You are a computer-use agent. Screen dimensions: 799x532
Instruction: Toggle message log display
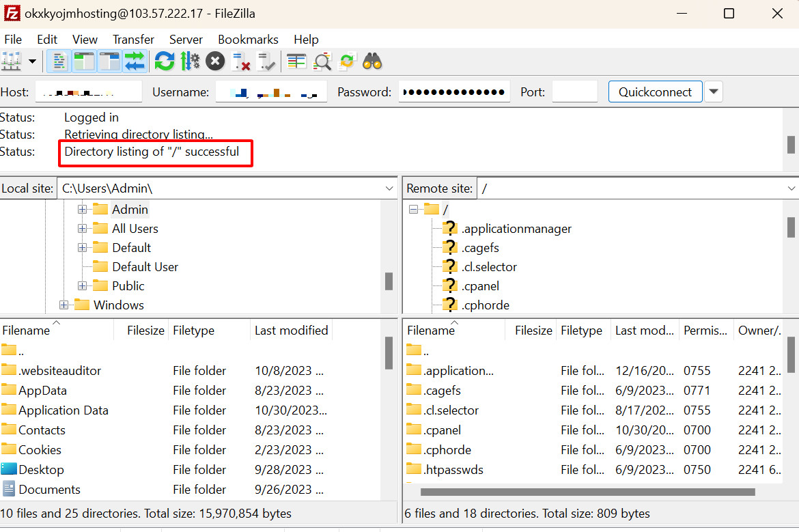[59, 61]
